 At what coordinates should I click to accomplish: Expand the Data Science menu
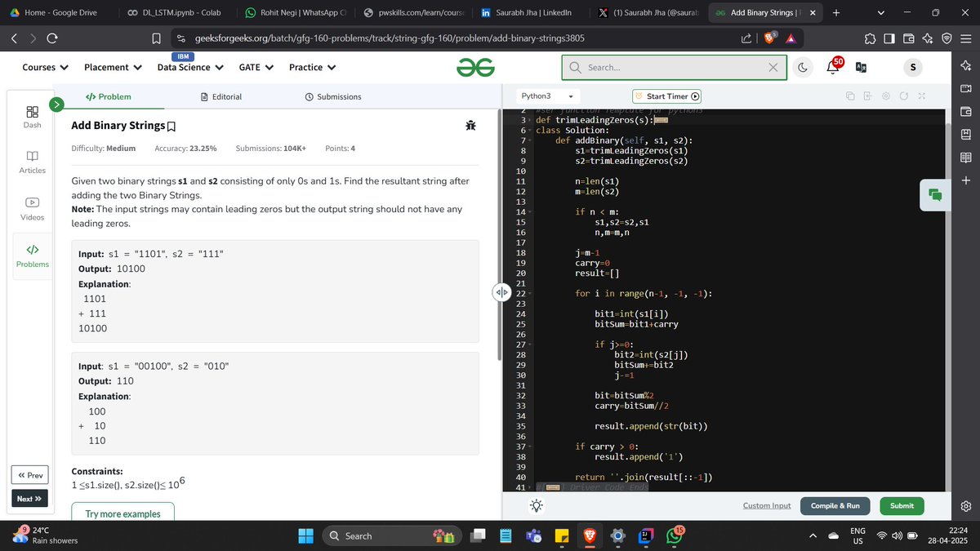coord(189,67)
